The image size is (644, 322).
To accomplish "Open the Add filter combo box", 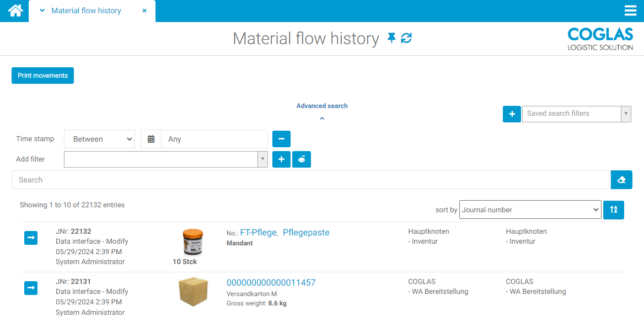I will click(x=165, y=159).
